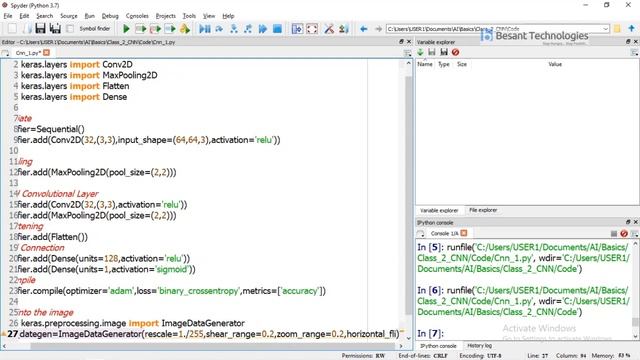Image resolution: width=640 pixels, height=360 pixels.
Task: Open Preferences wrench icon
Action: [329, 29]
